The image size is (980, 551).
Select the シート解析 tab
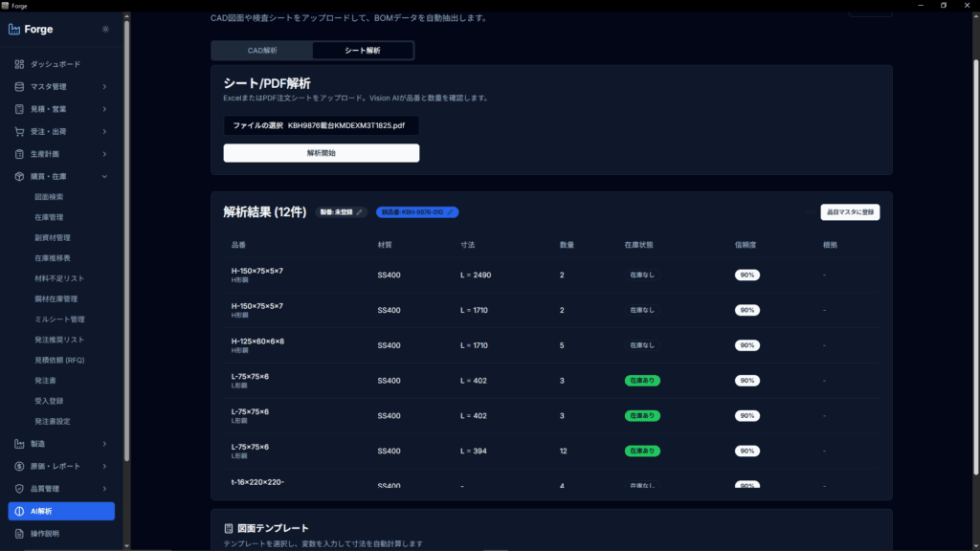point(363,51)
